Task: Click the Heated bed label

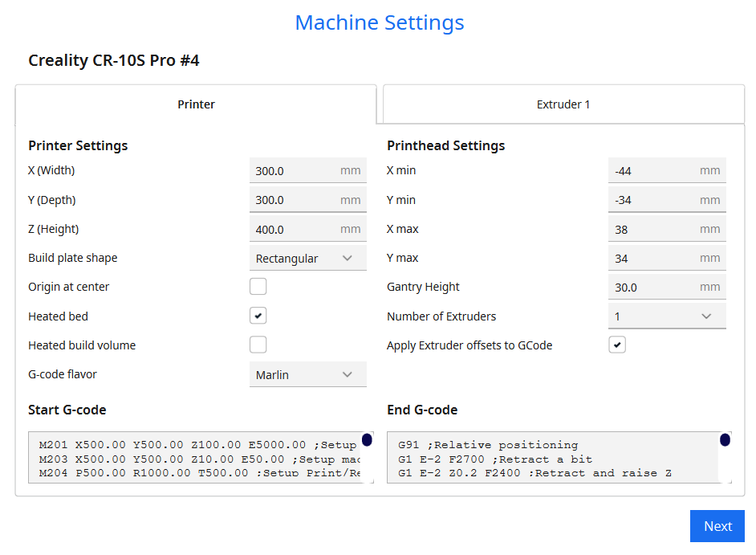Action: [x=59, y=316]
